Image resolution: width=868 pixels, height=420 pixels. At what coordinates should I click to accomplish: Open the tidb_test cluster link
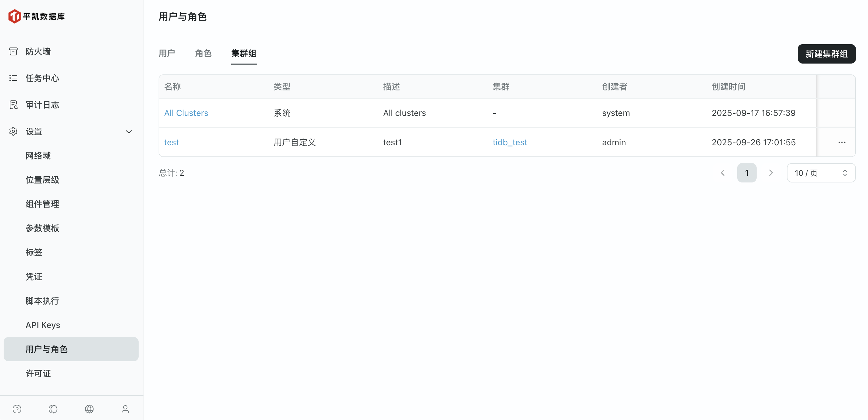(510, 142)
